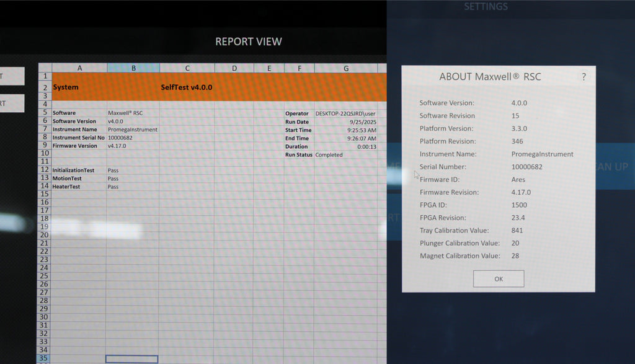Select the MotionTest Pass cell
635x364 pixels.
(132, 179)
